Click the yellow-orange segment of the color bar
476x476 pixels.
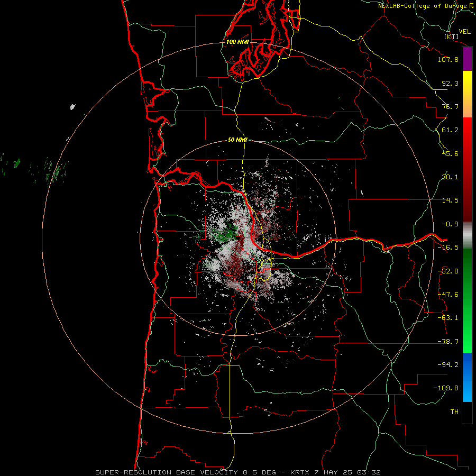467,94
